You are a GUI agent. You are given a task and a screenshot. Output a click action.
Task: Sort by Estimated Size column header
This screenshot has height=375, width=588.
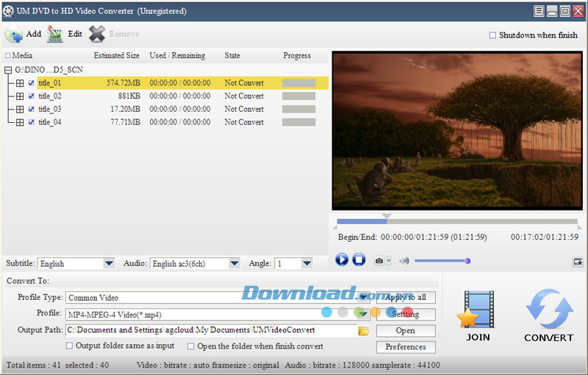click(117, 55)
